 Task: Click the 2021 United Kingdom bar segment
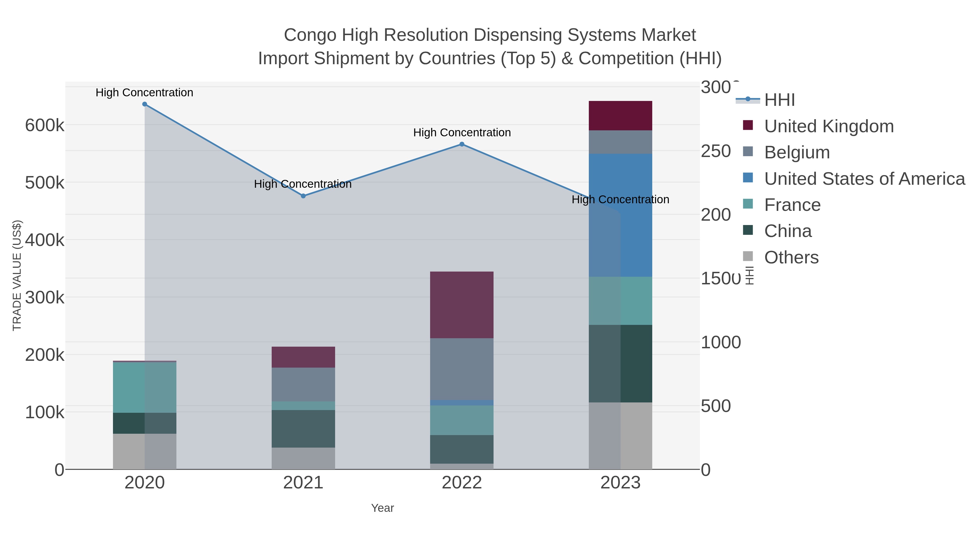click(303, 357)
